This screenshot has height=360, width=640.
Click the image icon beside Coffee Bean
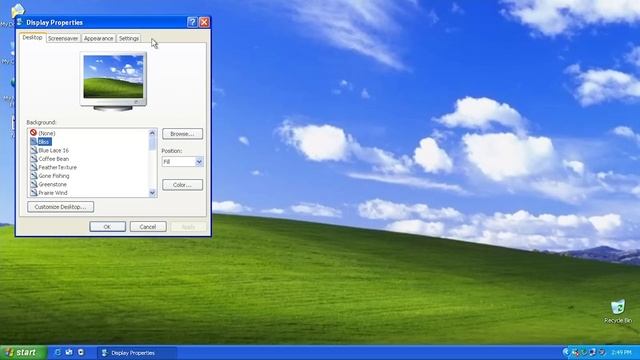click(33, 159)
